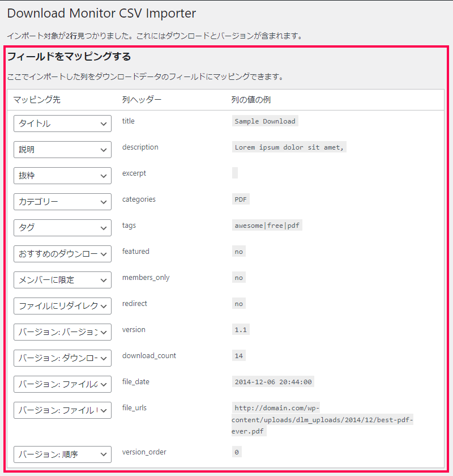Image resolution: width=453 pixels, height=476 pixels.
Task: Click the description column label
Action: [140, 147]
